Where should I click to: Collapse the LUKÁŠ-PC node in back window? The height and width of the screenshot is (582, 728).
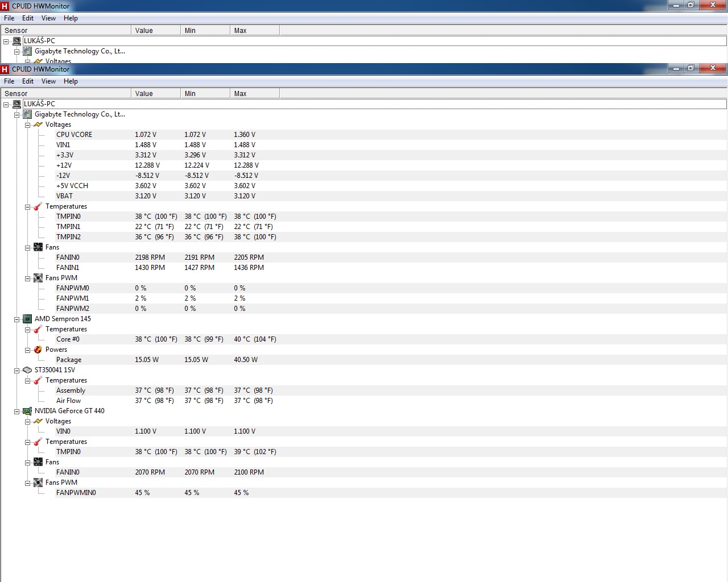[x=6, y=41]
